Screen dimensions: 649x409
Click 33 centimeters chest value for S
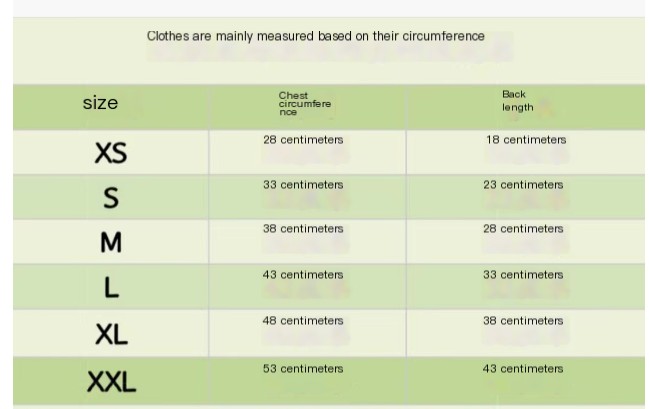coord(303,185)
